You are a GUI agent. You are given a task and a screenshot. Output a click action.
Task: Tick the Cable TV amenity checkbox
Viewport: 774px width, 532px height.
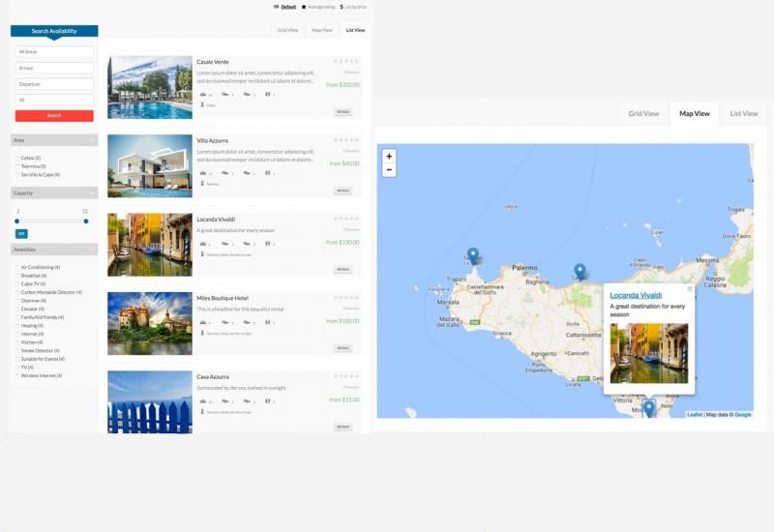point(17,283)
